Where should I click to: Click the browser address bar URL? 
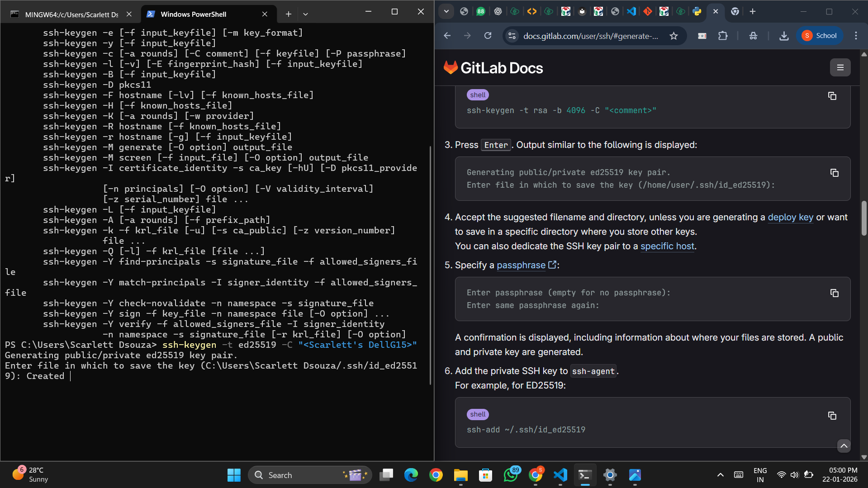(x=590, y=36)
